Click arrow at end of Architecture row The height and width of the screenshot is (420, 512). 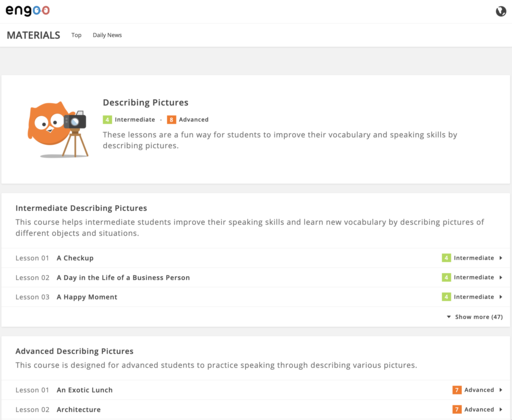501,409
